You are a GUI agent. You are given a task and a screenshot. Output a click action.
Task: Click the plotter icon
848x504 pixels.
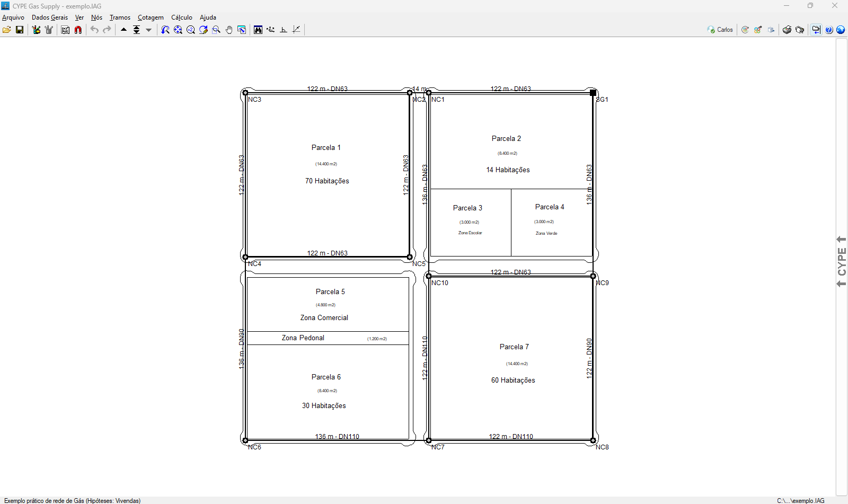pos(800,30)
